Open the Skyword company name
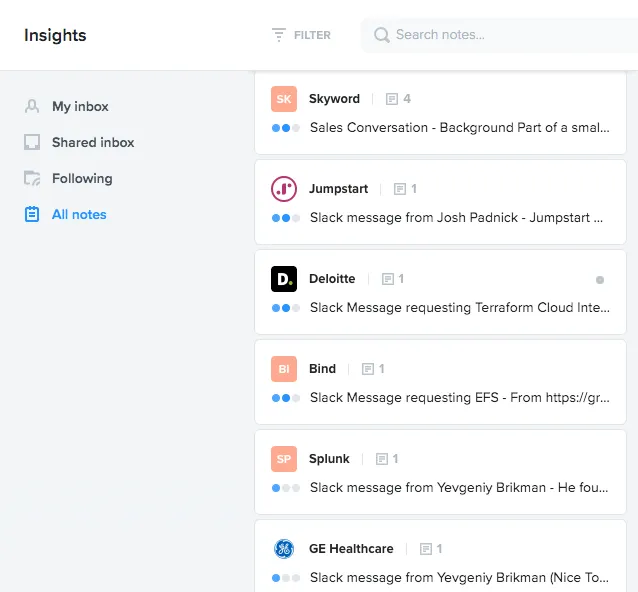This screenshot has width=638, height=592. [334, 99]
